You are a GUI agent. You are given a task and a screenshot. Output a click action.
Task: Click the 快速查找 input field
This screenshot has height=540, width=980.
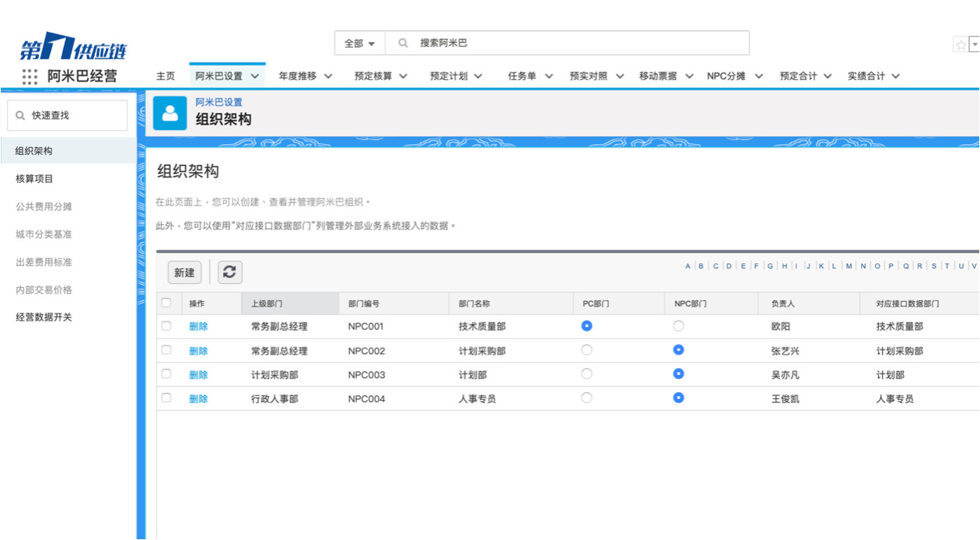tap(67, 115)
